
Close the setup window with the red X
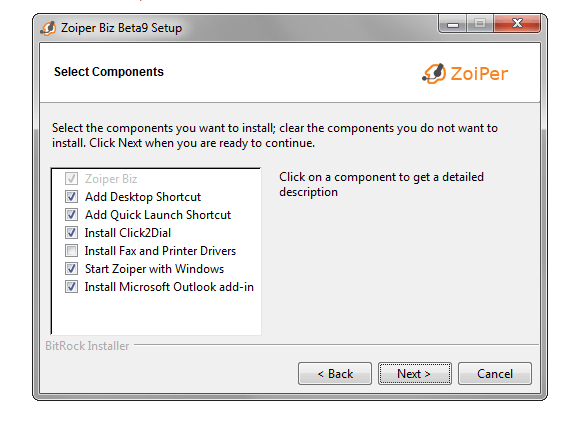click(x=517, y=24)
